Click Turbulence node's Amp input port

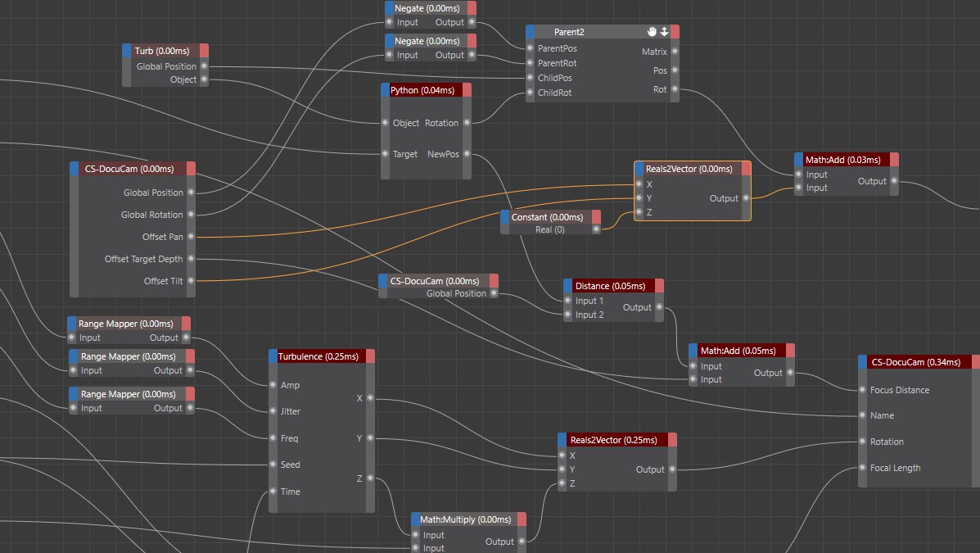273,385
